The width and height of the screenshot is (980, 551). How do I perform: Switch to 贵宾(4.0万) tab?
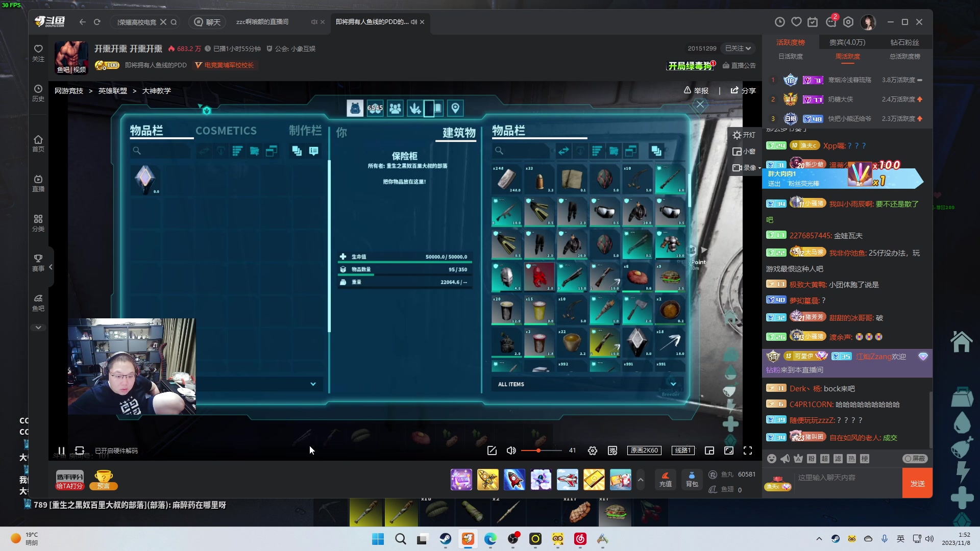tap(847, 42)
